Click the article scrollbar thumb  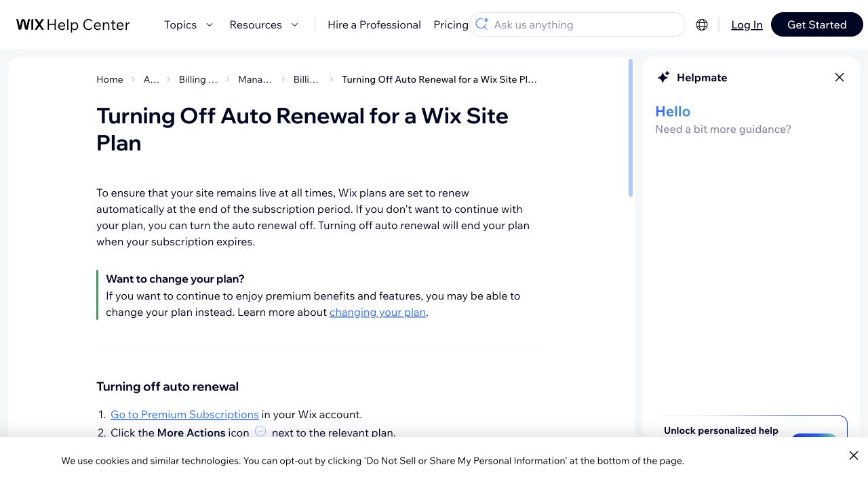point(631,129)
